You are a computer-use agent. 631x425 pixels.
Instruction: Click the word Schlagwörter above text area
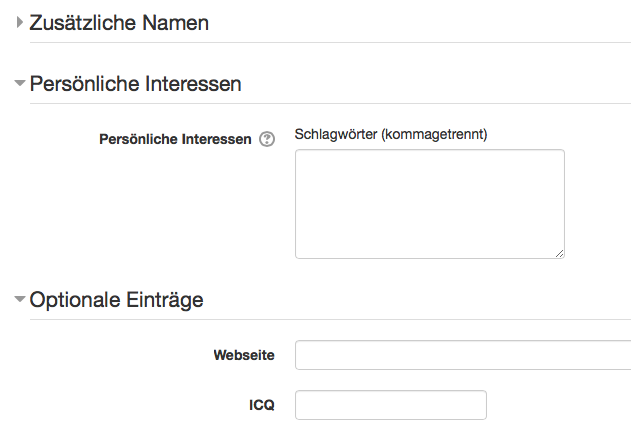point(336,134)
